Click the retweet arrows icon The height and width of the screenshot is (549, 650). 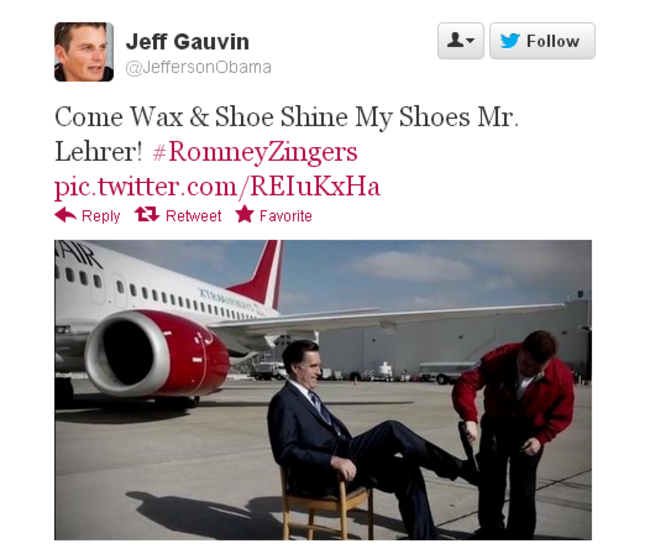point(147,214)
